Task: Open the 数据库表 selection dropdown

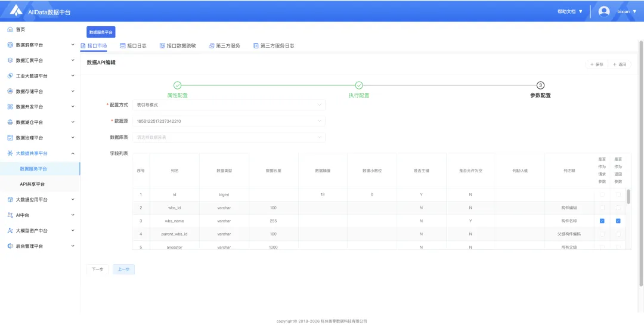Action: coord(228,137)
